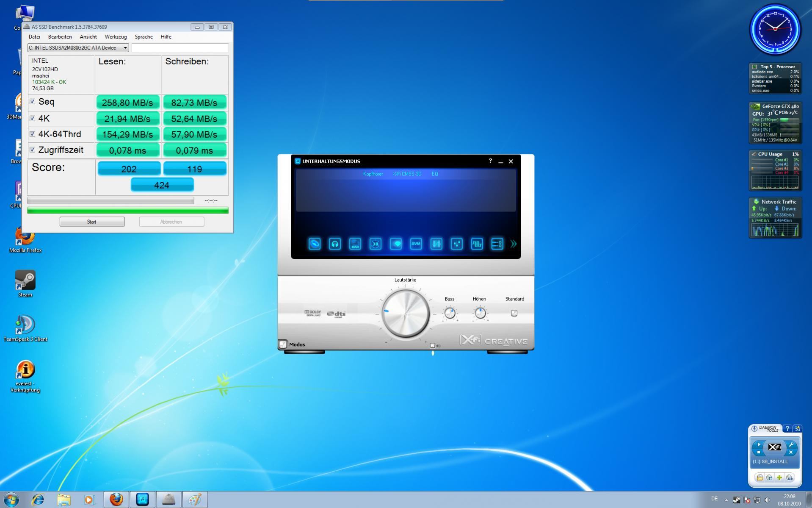This screenshot has height=508, width=812.
Task: Show hidden tray icons arrow
Action: point(726,500)
